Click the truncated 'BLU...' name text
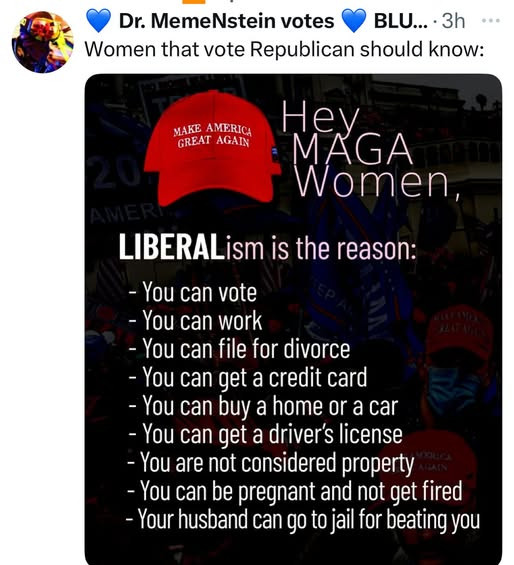The width and height of the screenshot is (514, 565). pyautogui.click(x=400, y=21)
